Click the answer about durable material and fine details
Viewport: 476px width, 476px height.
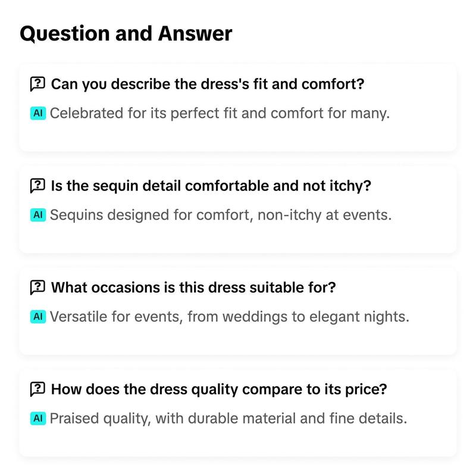coord(228,418)
